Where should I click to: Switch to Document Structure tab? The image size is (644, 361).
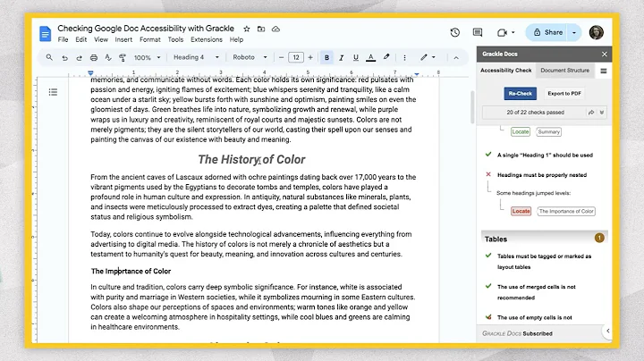click(x=564, y=71)
